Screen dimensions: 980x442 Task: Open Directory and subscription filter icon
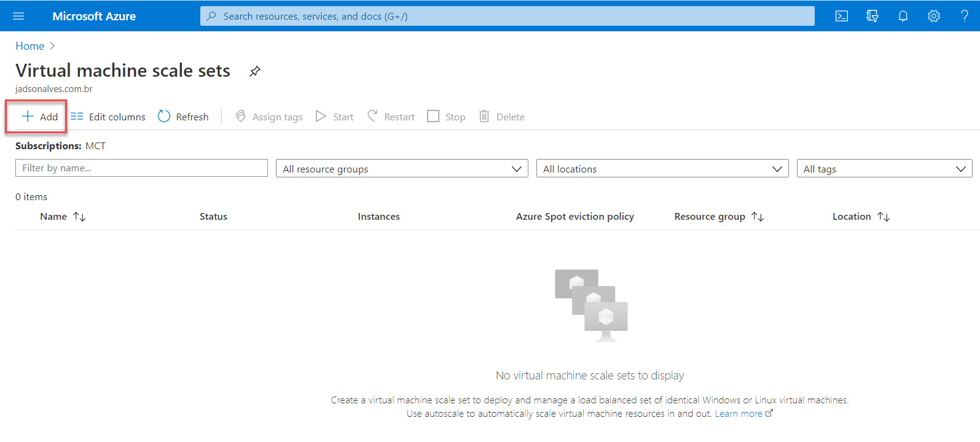(x=872, y=16)
